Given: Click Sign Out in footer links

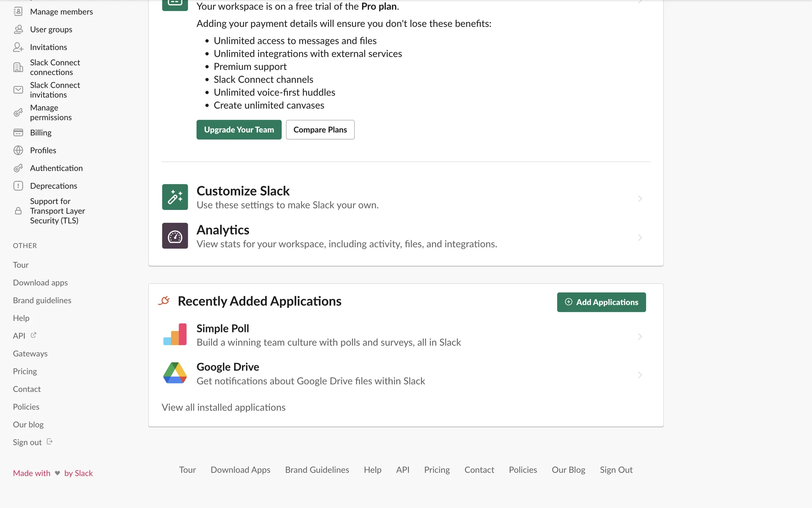Looking at the screenshot, I should click(x=616, y=470).
